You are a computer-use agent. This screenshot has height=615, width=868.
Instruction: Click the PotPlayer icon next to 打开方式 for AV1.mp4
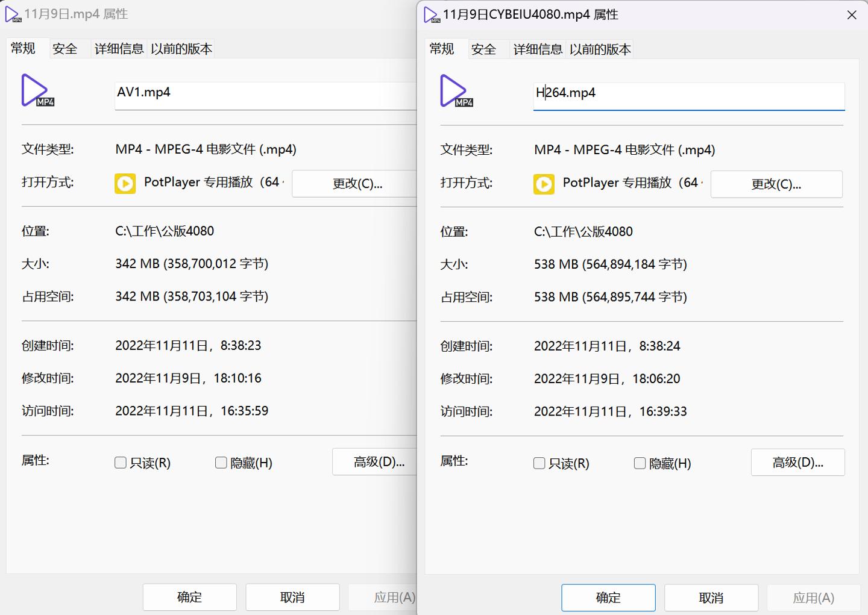(125, 183)
